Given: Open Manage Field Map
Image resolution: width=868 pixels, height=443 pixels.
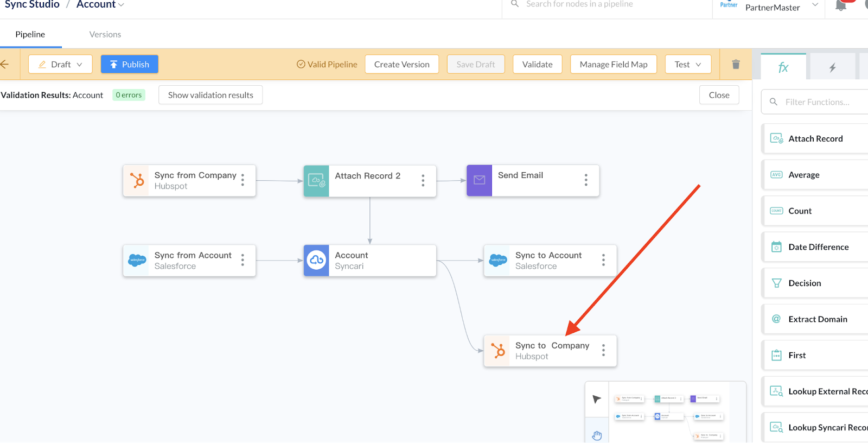Looking at the screenshot, I should [614, 64].
